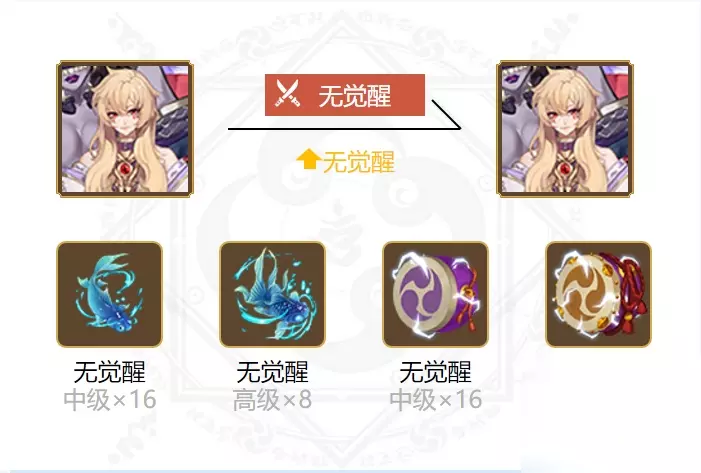Select the gold and red thunder drum item

(x=599, y=294)
